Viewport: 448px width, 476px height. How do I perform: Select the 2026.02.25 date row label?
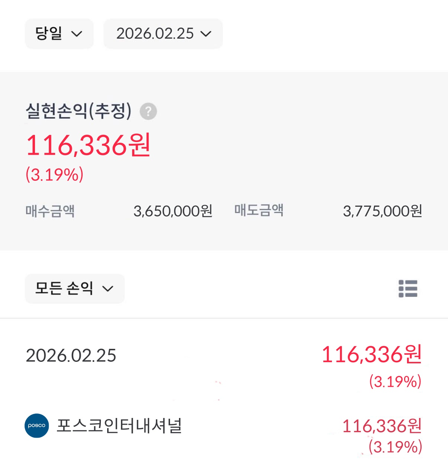tap(71, 356)
